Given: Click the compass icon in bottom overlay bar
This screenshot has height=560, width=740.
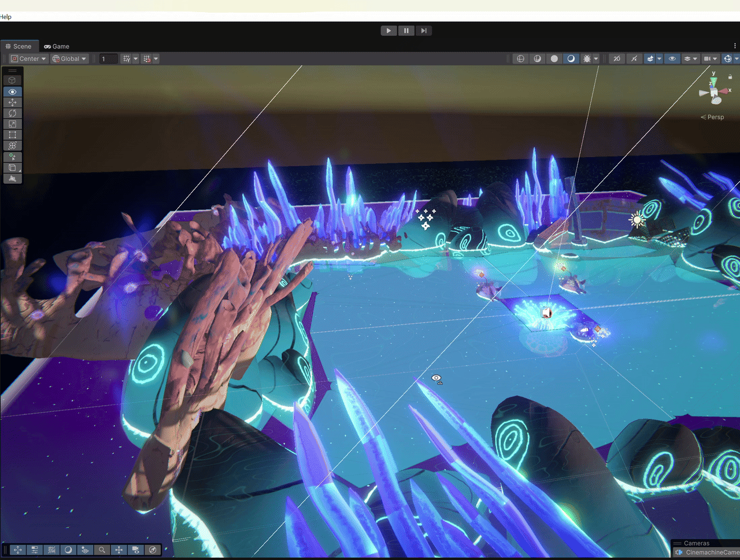Looking at the screenshot, I should click(152, 550).
